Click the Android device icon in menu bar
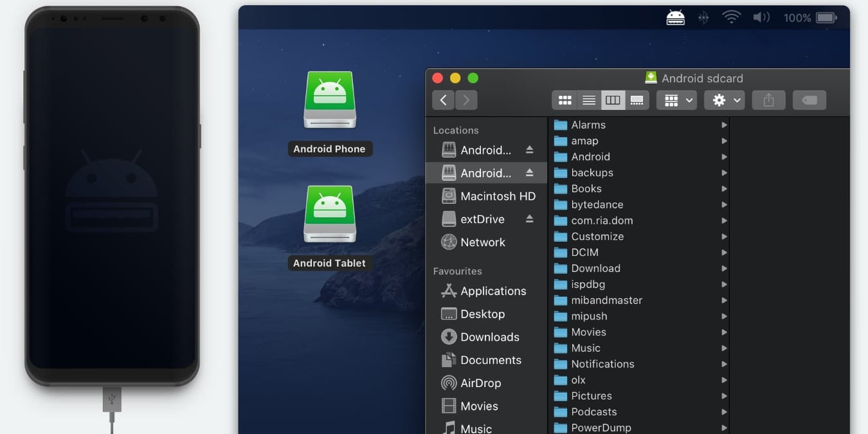868x434 pixels. 675,17
